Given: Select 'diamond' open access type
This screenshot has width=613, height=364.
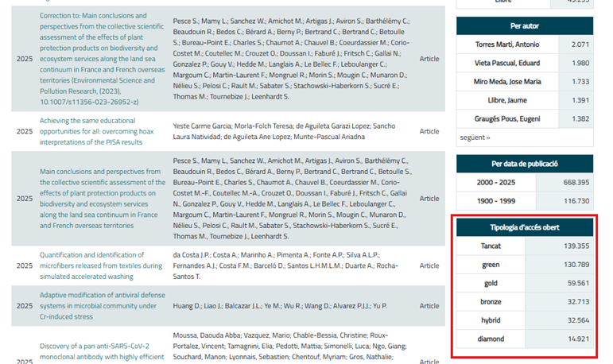Looking at the screenshot, I should 491,339.
